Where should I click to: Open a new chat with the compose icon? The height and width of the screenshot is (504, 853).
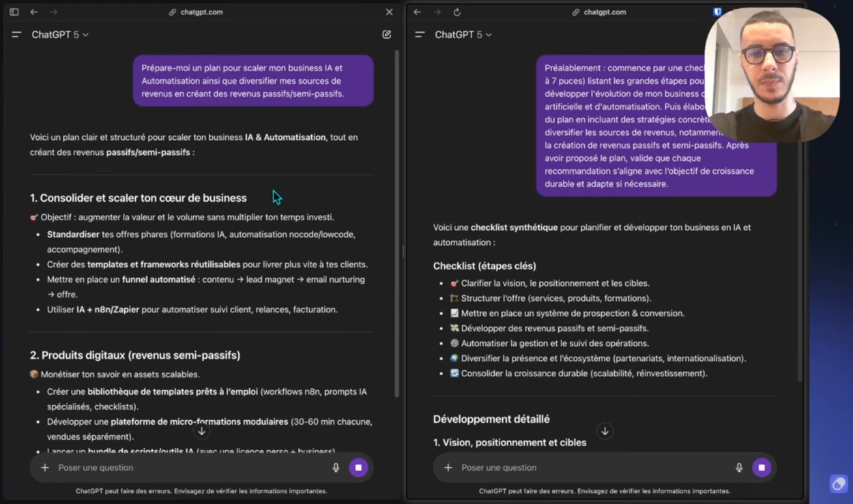point(386,34)
